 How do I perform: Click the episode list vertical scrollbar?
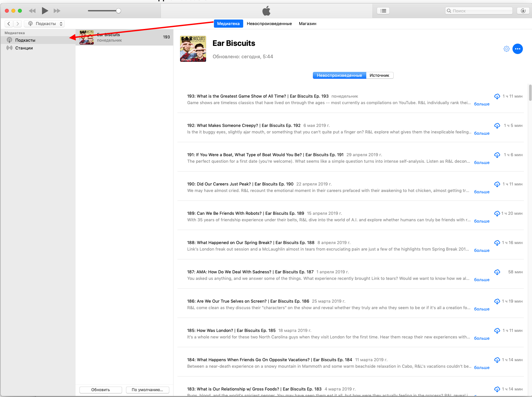click(530, 93)
